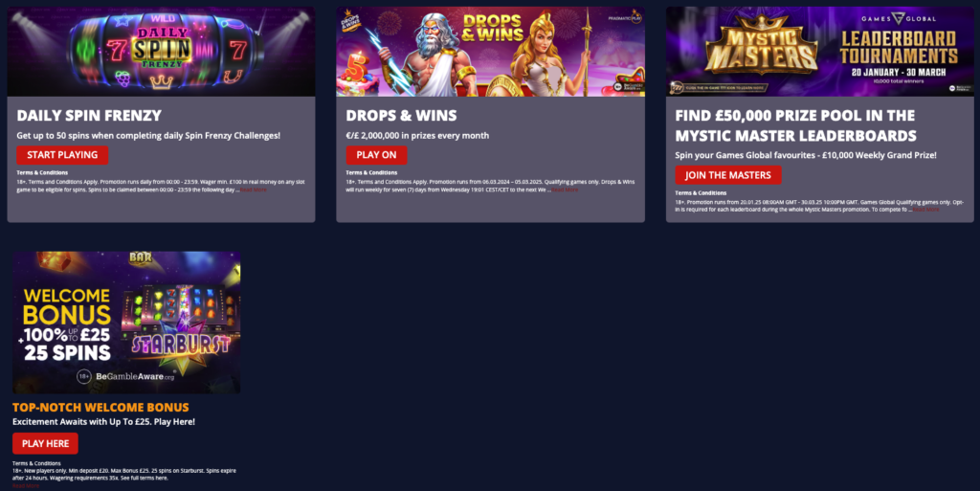Click Read More under Drops & Wins terms

pyautogui.click(x=565, y=190)
